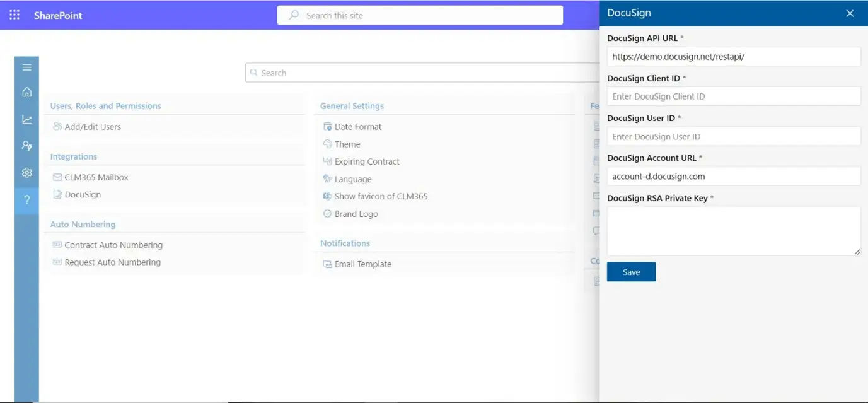The image size is (868, 403).
Task: Focus the DocuSign RSA Private Key textarea
Action: tap(734, 231)
